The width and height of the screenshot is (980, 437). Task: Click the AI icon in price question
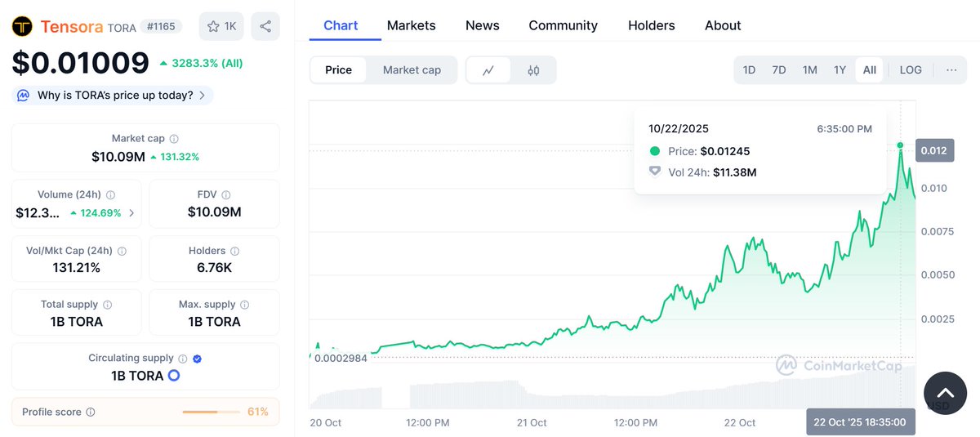24,96
